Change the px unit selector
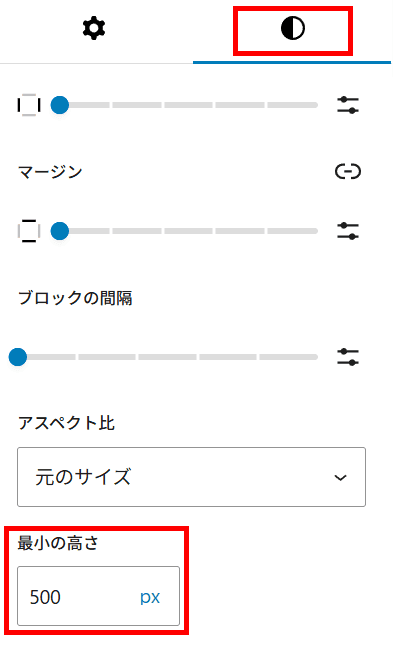Screen dimensions: 393x645 (150, 597)
